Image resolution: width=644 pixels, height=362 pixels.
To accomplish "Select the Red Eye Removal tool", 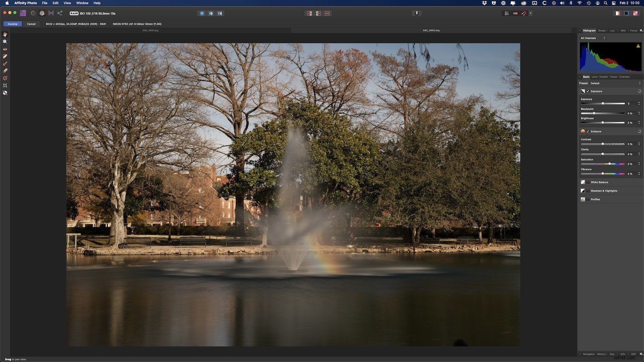I will click(x=5, y=49).
